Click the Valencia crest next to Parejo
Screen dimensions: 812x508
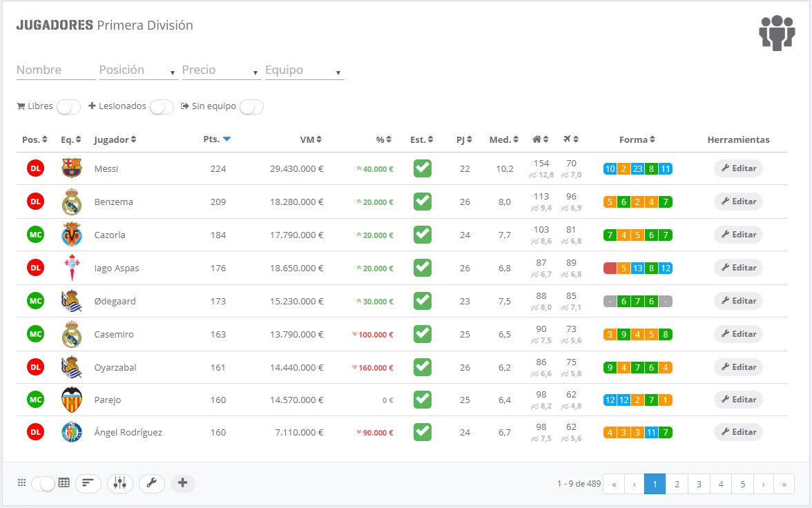tap(72, 400)
